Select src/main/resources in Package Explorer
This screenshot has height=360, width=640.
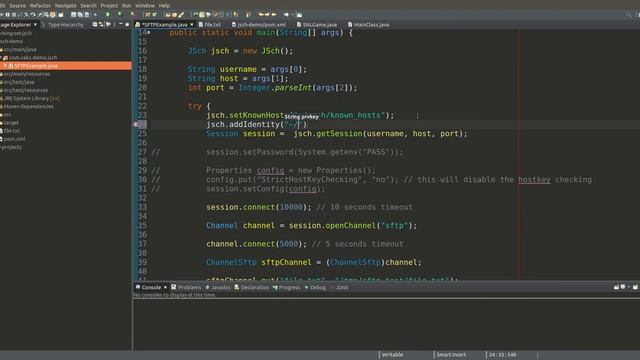[27, 74]
